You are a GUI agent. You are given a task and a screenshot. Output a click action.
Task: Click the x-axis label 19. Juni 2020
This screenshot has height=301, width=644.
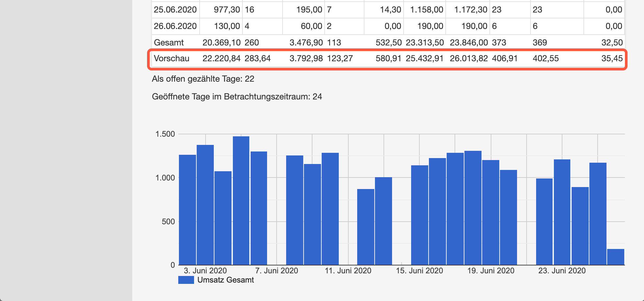tap(491, 271)
